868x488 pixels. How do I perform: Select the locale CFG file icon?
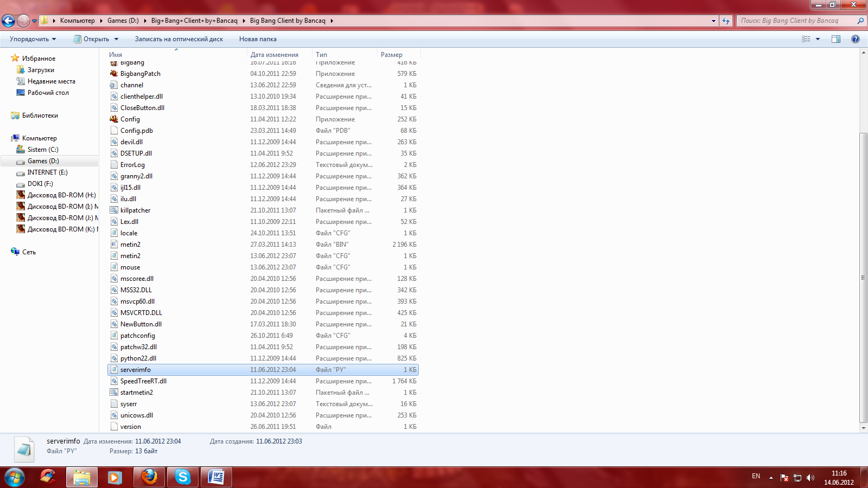[114, 233]
